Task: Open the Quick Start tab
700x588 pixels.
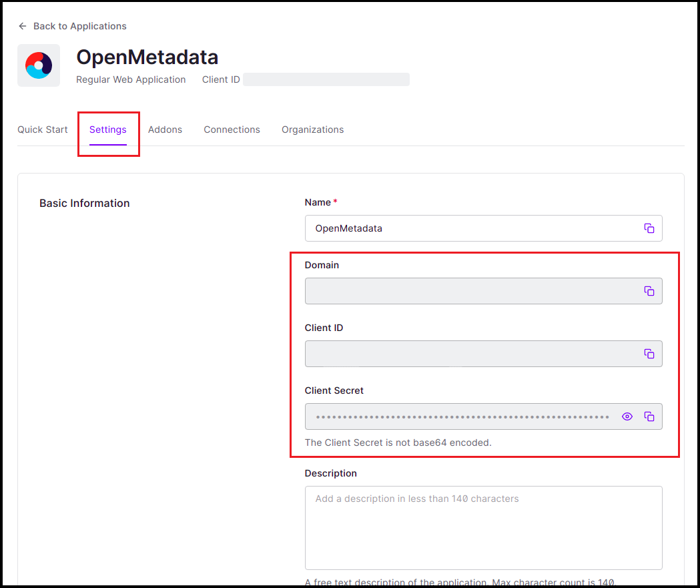Action: 43,129
